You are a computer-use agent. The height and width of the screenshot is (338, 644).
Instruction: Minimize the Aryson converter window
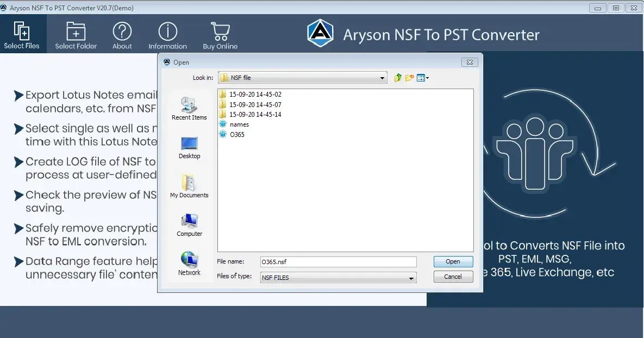pyautogui.click(x=598, y=8)
